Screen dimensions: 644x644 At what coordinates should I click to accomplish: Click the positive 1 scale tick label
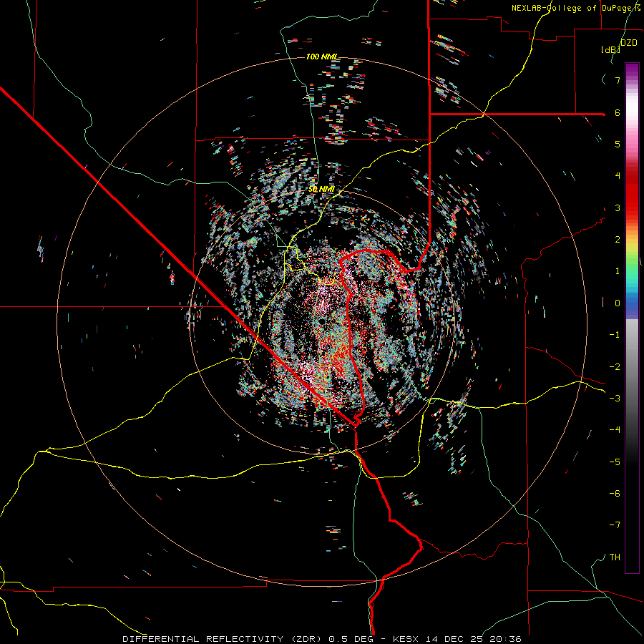click(x=618, y=271)
